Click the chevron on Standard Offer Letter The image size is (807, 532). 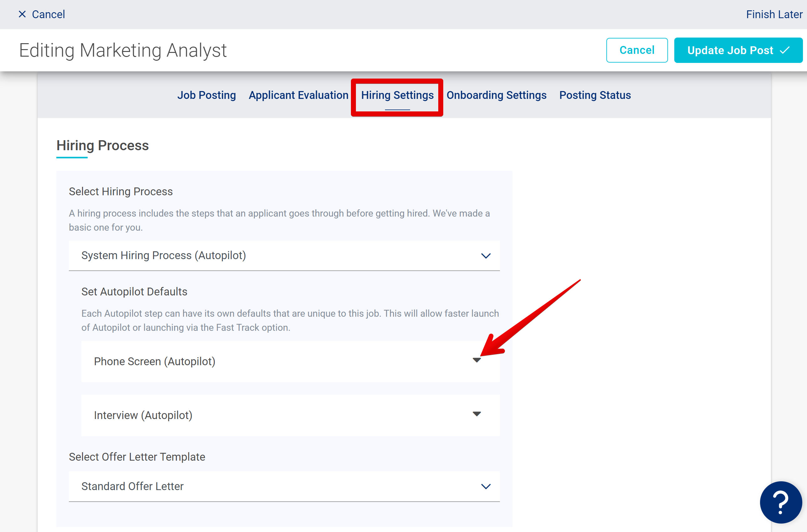(x=486, y=486)
